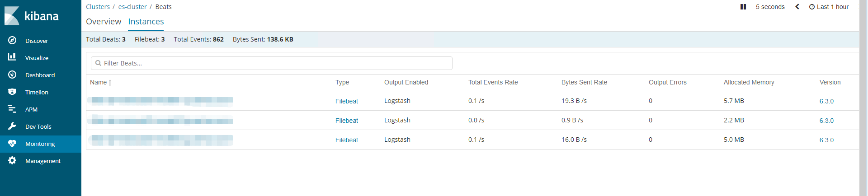Click the 5.0 MB memory value
The height and width of the screenshot is (196, 868).
click(734, 140)
